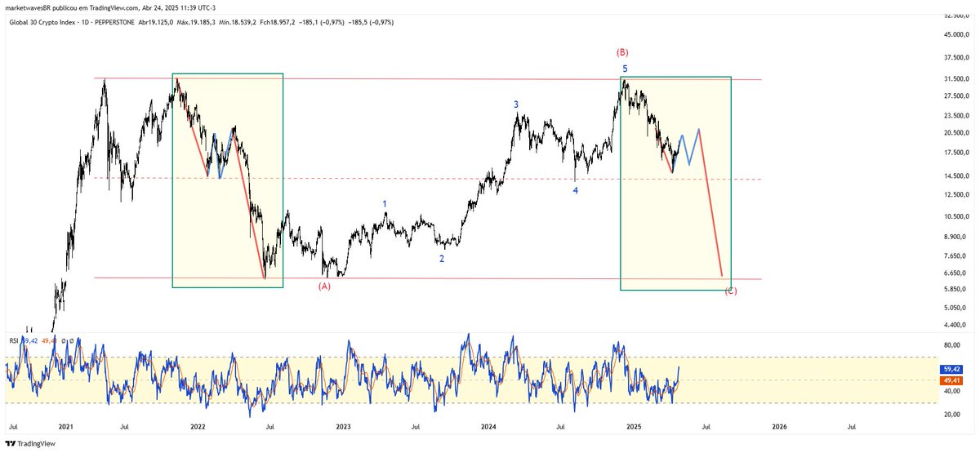Click 2023 on the time axis
This screenshot has height=453, width=980.
(x=343, y=426)
